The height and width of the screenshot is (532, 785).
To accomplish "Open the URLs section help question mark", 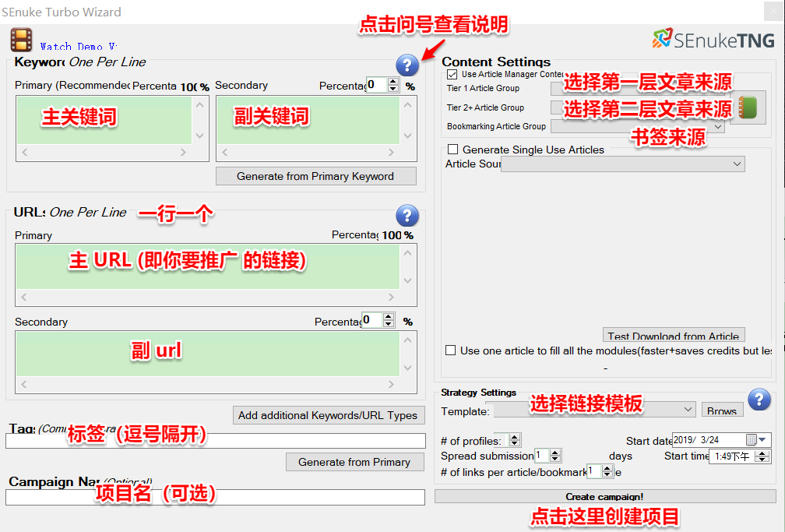I will click(407, 216).
